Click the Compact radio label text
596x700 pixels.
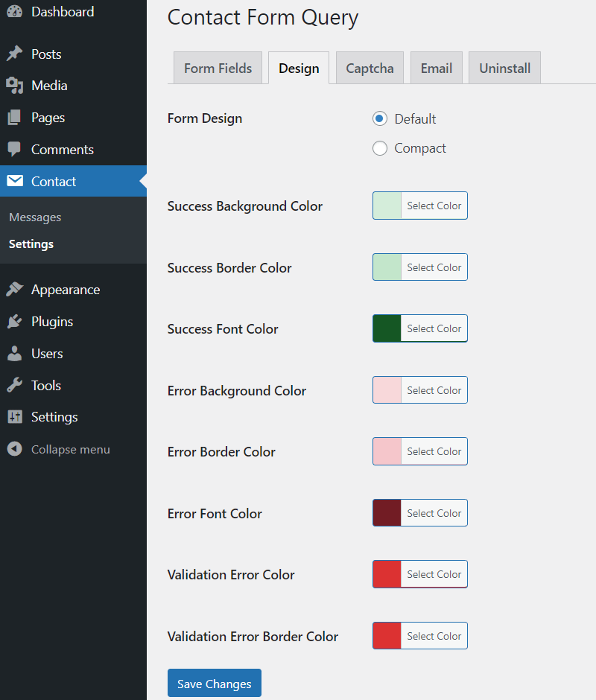pyautogui.click(x=420, y=148)
